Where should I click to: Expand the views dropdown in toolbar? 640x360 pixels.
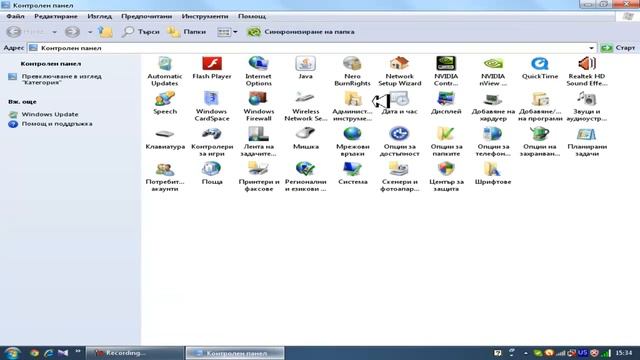235,32
